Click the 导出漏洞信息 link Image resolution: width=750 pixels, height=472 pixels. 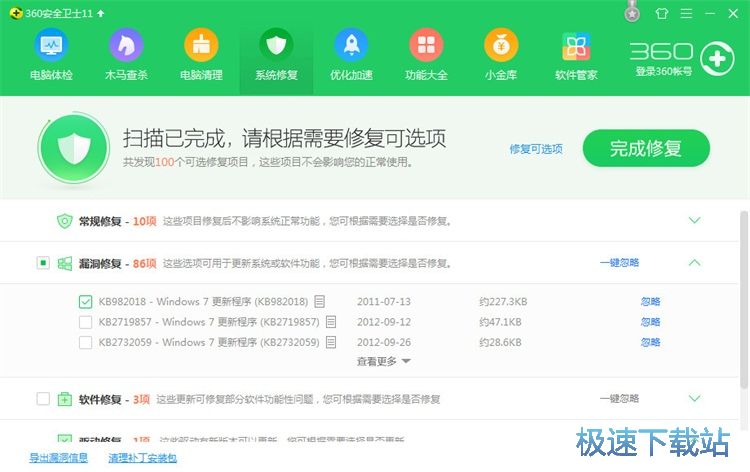pos(58,458)
